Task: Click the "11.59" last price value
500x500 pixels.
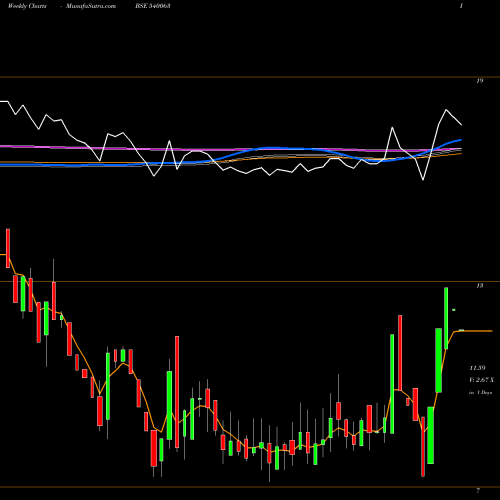Action: click(477, 368)
